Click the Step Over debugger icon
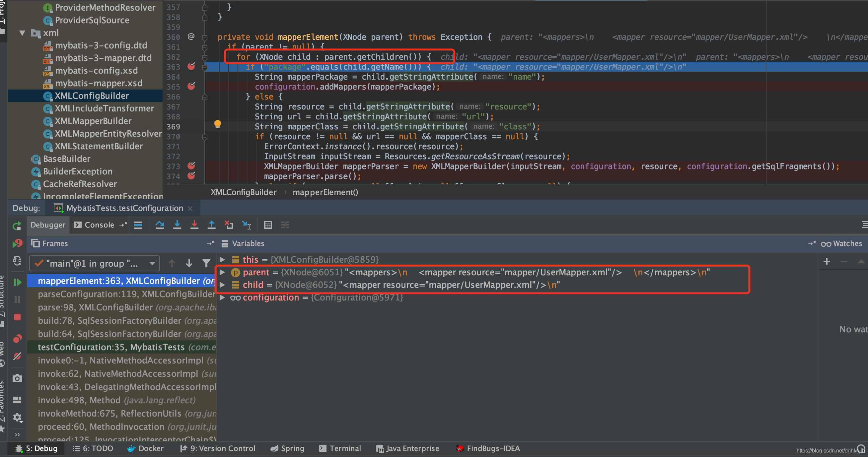 point(160,225)
